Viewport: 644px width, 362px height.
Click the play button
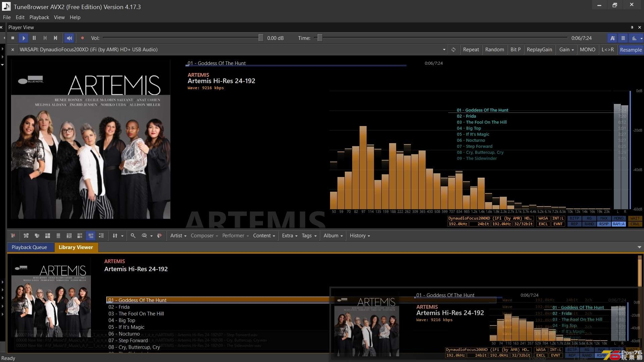[x=23, y=38]
